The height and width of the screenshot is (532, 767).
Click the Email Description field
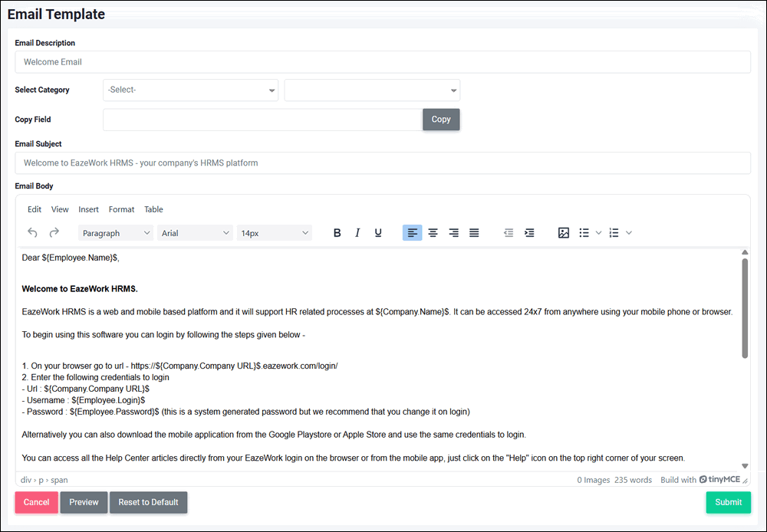(383, 62)
